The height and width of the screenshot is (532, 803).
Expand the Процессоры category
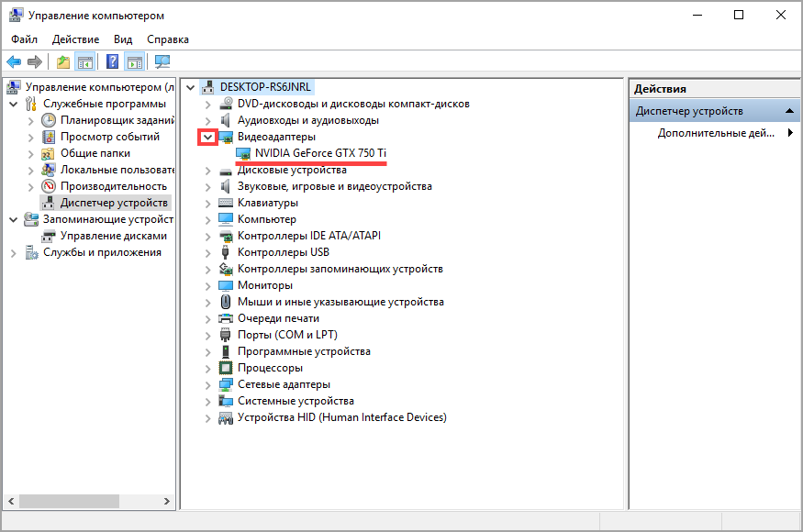(208, 368)
